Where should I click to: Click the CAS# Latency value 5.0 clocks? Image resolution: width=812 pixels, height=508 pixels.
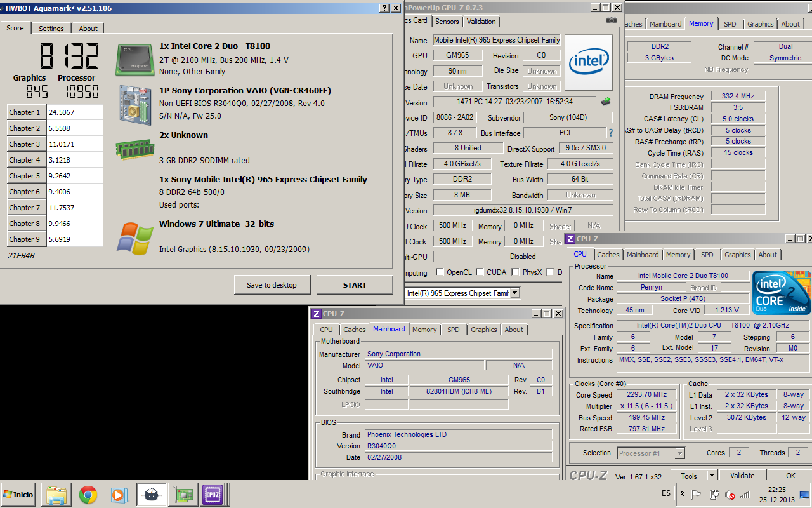738,119
